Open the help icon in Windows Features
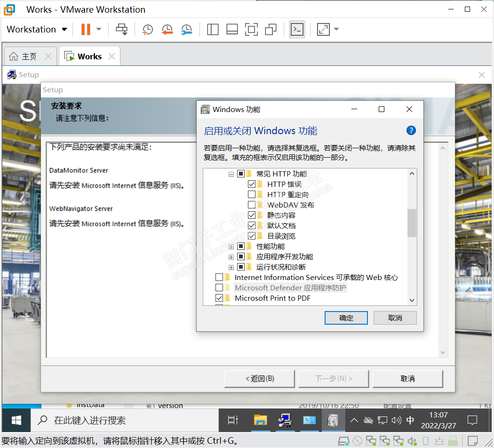The image size is (494, 448). coord(411,130)
